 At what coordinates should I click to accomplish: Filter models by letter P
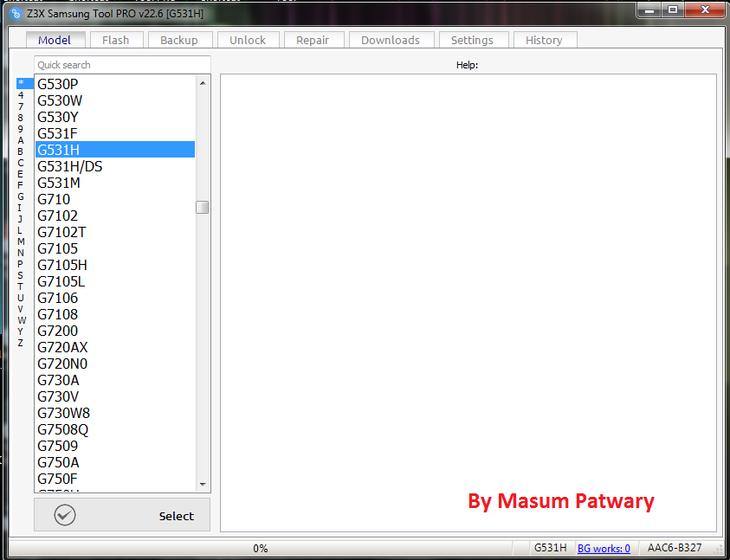(21, 264)
